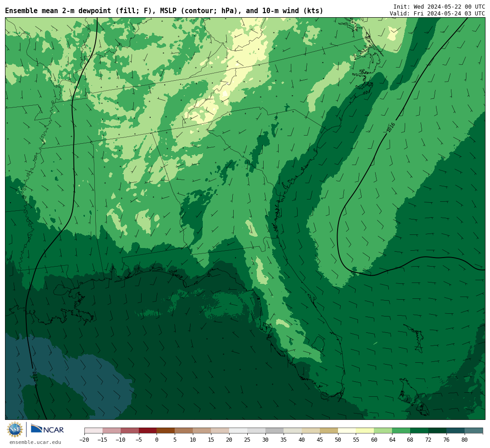Click the 35 tick label on the colorbar
Viewport: 490px width, 448px height.
click(284, 439)
